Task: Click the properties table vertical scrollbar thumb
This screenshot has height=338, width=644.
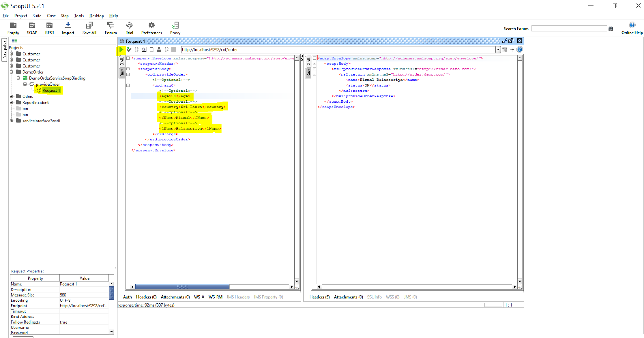Action: (x=111, y=293)
